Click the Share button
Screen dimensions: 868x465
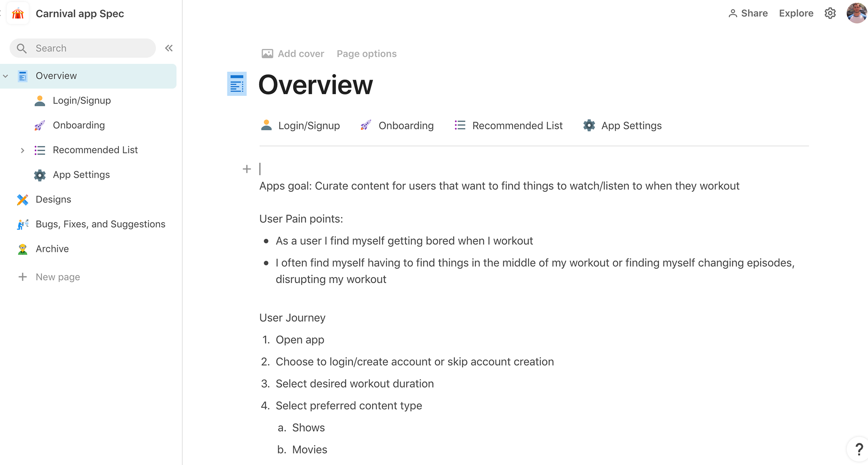coord(748,14)
